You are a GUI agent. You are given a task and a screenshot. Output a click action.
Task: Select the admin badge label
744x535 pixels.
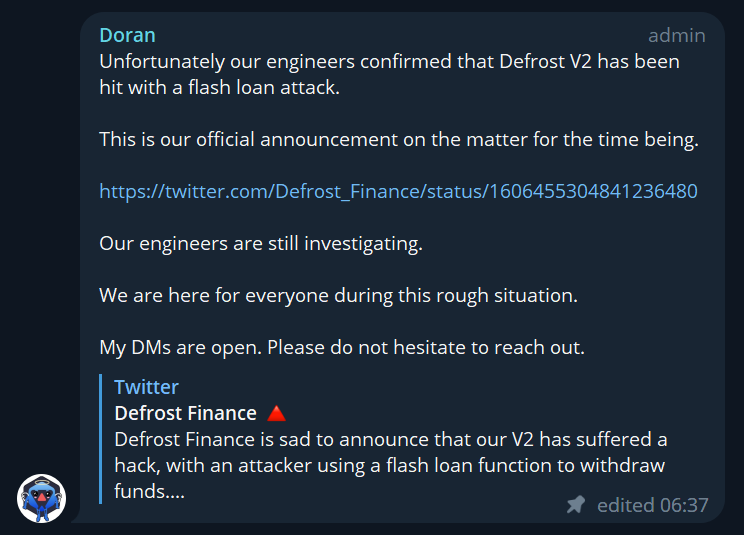click(x=677, y=36)
